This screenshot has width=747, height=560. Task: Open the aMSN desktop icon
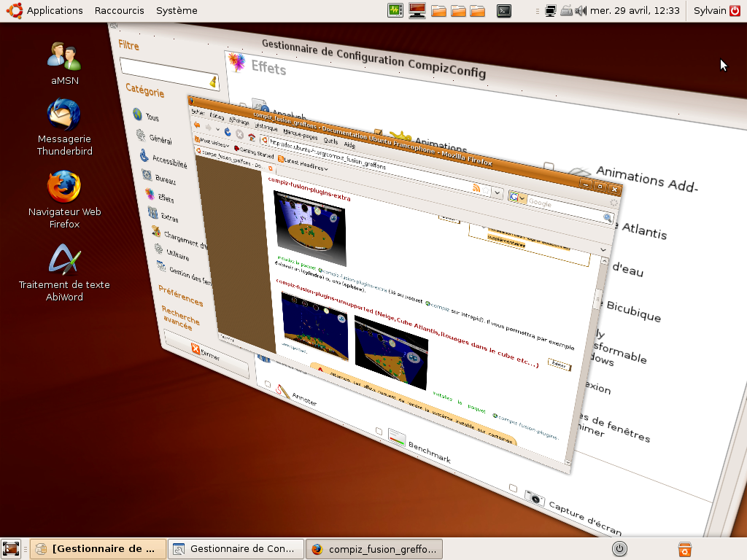pos(64,57)
